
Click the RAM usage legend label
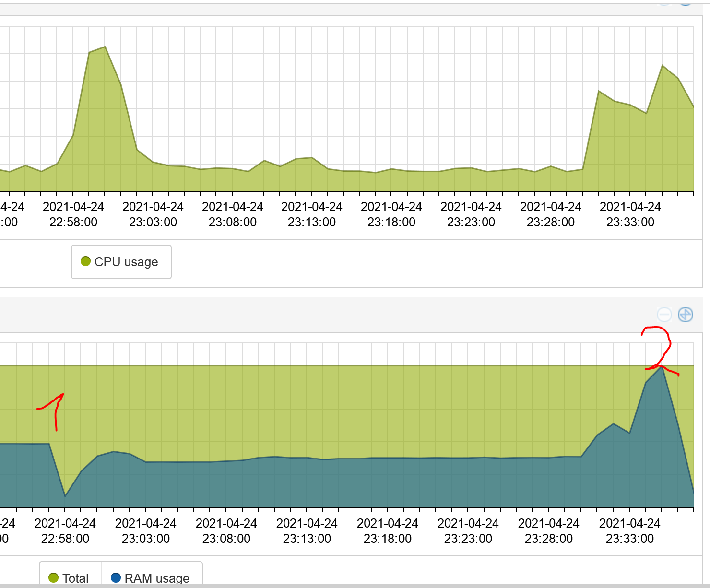157,577
